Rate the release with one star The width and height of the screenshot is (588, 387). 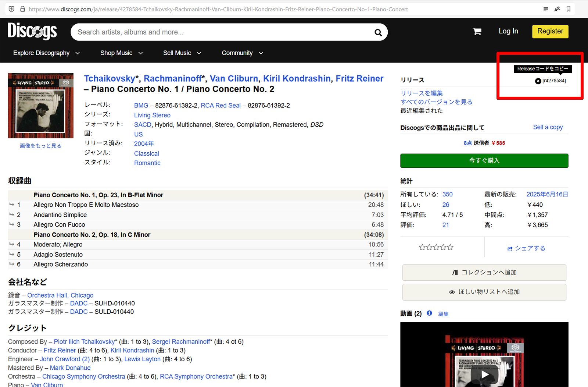(422, 247)
